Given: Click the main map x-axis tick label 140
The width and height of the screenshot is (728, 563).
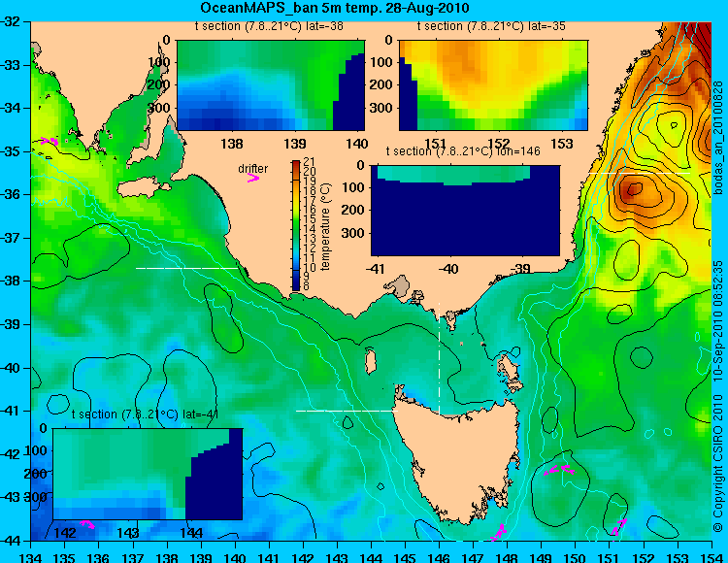Looking at the screenshot, I should (x=235, y=557).
